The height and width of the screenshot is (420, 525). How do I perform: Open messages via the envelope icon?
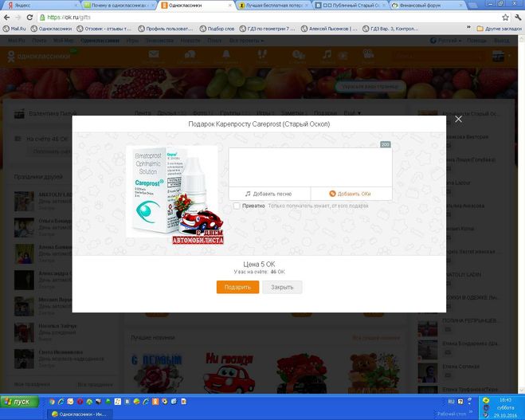pos(154,56)
